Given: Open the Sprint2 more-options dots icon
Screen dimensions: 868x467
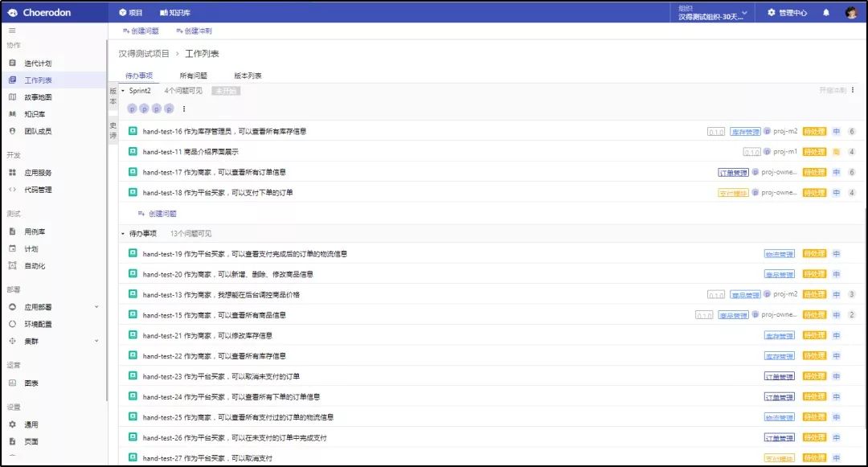Looking at the screenshot, I should [x=853, y=90].
